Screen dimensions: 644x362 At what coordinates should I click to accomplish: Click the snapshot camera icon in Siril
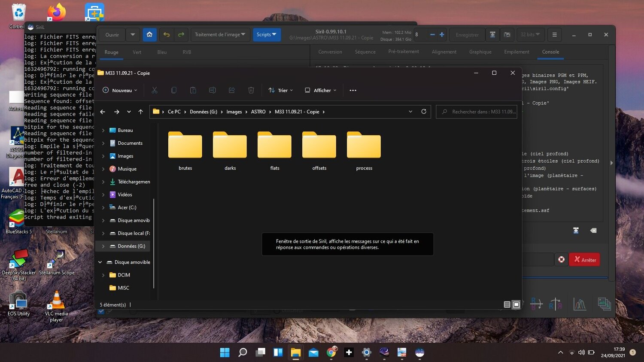[x=507, y=35]
